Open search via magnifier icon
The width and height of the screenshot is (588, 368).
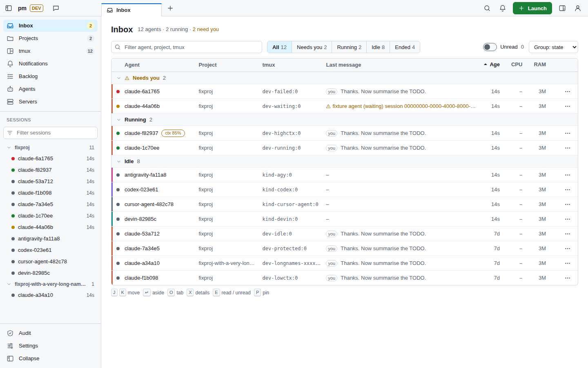point(487,8)
